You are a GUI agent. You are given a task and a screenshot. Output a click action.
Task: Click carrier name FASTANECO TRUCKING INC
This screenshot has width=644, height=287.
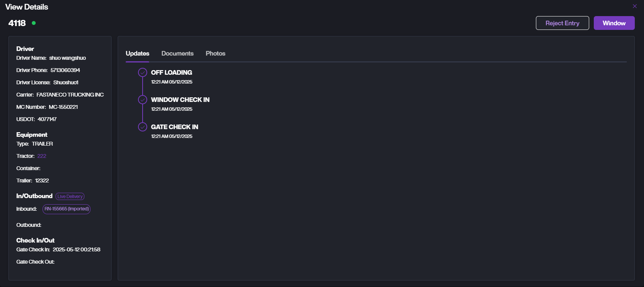[70, 95]
